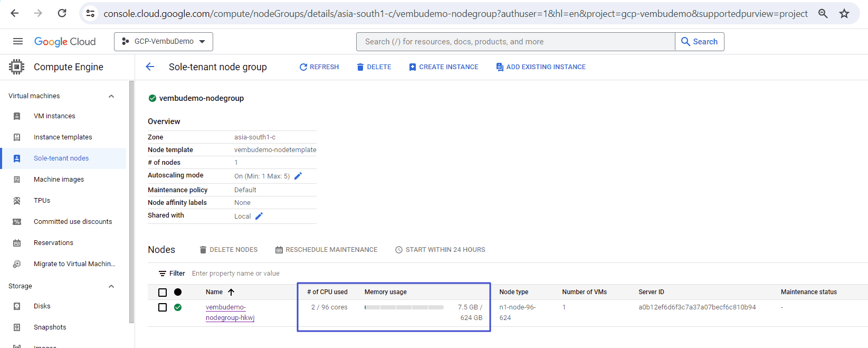Image resolution: width=868 pixels, height=348 pixels.
Task: Open Reservations page
Action: tap(53, 243)
